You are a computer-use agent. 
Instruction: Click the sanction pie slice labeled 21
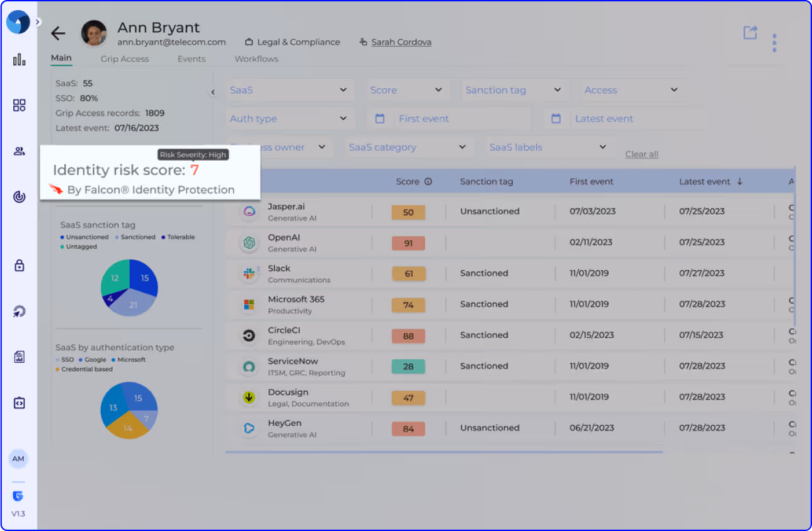[133, 305]
